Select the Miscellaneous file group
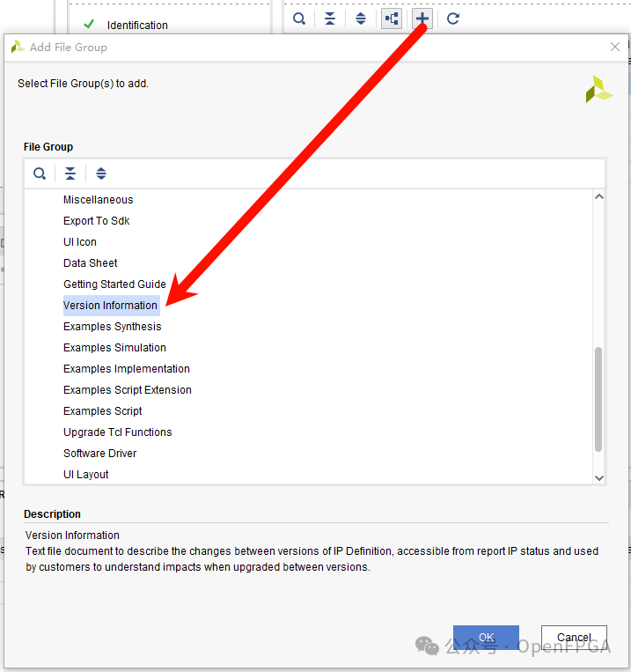Image resolution: width=631 pixels, height=672 pixels. tap(98, 200)
